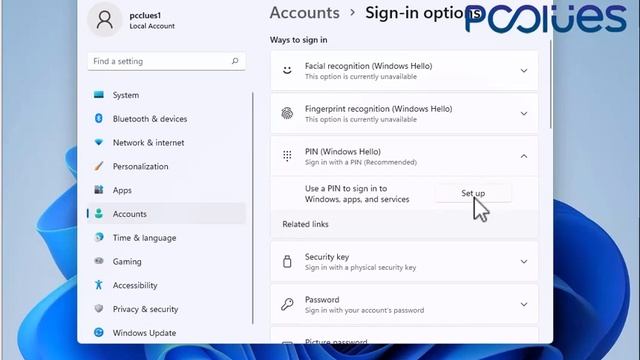Image resolution: width=640 pixels, height=360 pixels.
Task: Go back to Accounts breadcrumb
Action: 304,13
